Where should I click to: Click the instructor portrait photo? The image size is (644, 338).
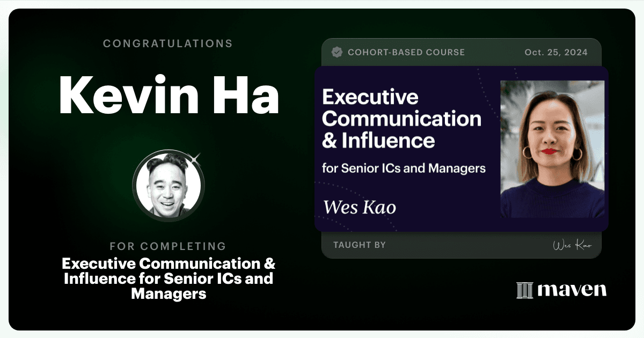point(553,149)
